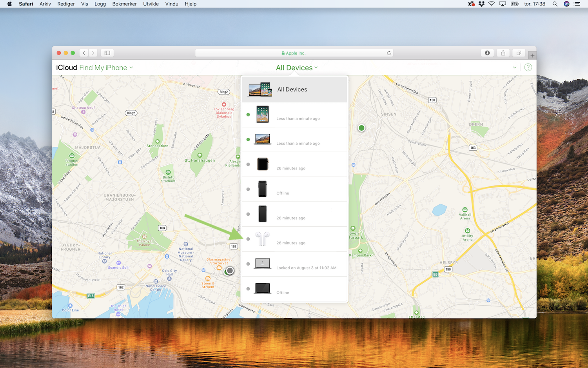Activate Siri from the menu bar

click(566, 4)
